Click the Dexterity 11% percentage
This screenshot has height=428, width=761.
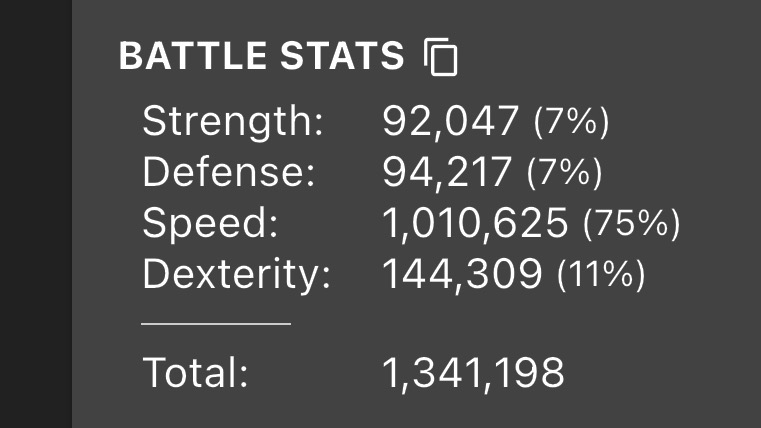coord(601,275)
